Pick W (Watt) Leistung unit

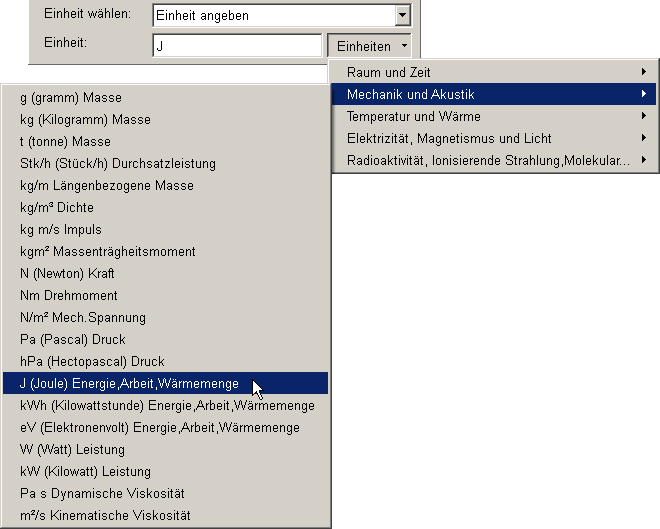point(165,449)
